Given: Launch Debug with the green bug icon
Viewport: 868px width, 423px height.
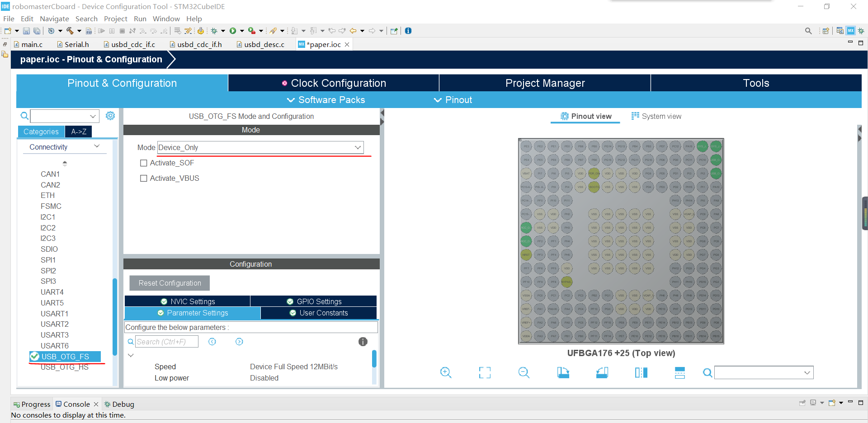Looking at the screenshot, I should point(214,31).
